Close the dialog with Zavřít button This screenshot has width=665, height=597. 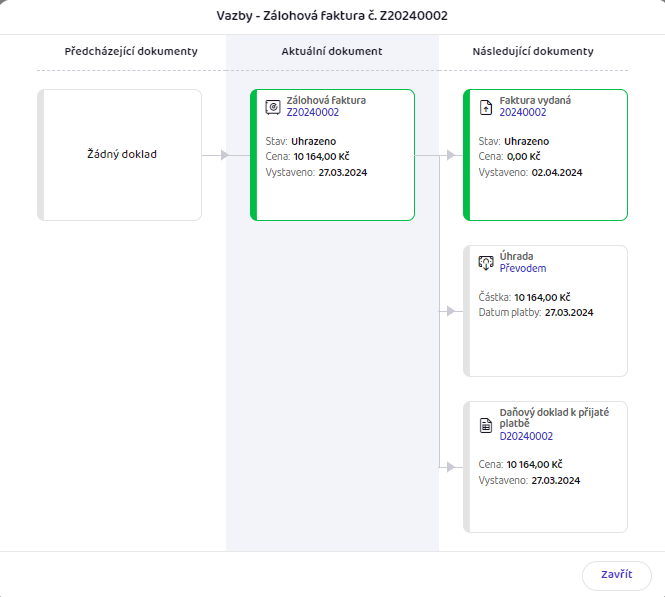(617, 575)
